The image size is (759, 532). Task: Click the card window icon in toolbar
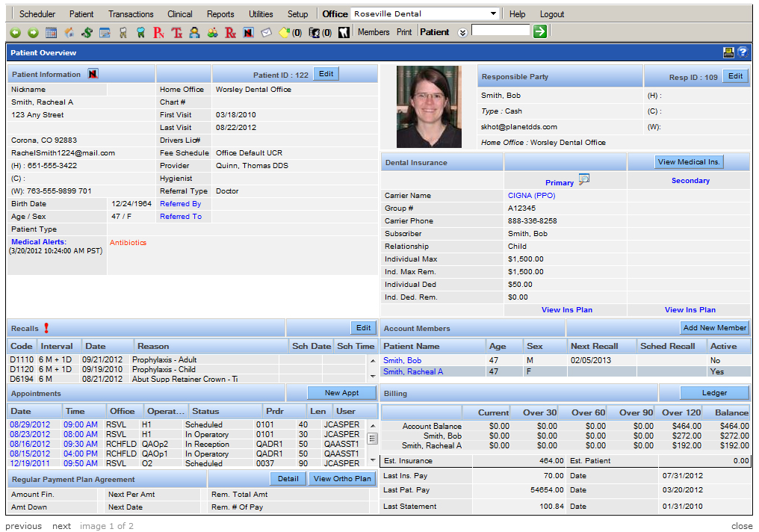105,32
